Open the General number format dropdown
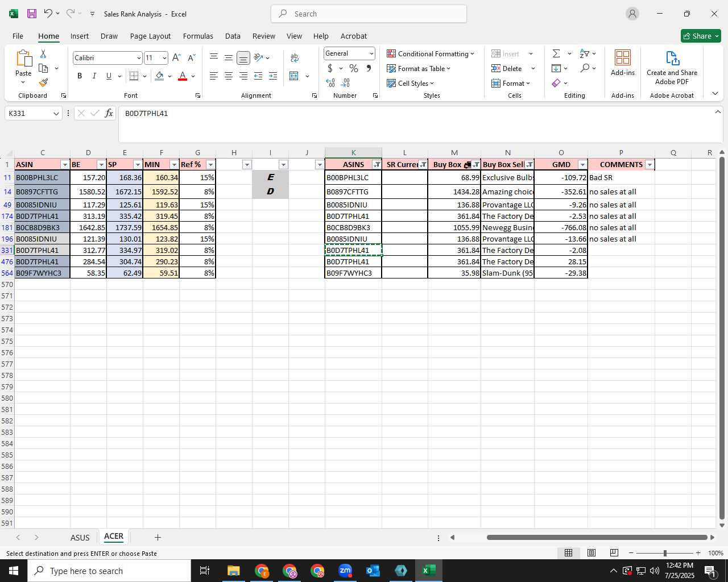The image size is (728, 582). pyautogui.click(x=371, y=53)
